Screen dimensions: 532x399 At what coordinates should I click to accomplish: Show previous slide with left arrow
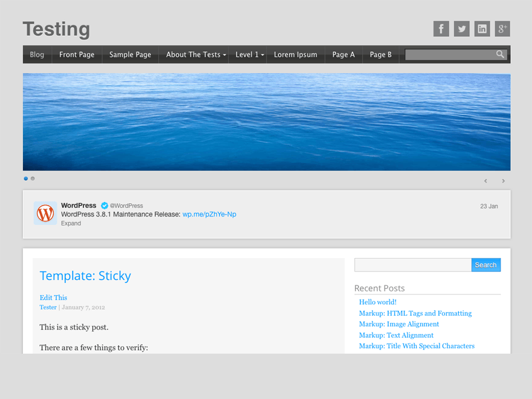pos(485,181)
